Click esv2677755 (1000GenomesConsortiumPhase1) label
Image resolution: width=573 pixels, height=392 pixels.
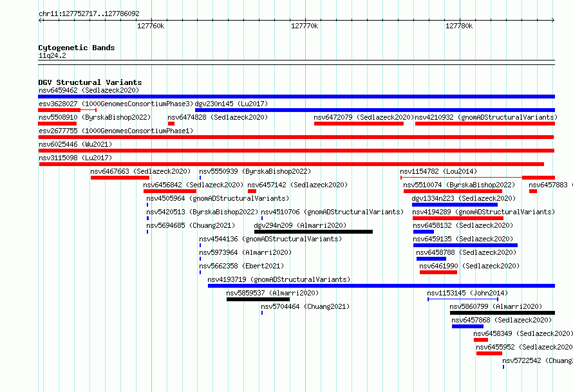pyautogui.click(x=116, y=131)
